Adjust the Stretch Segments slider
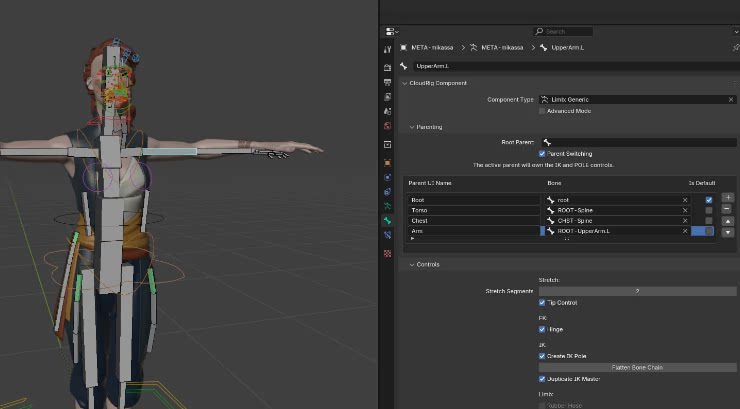This screenshot has height=409, width=740. [x=638, y=292]
